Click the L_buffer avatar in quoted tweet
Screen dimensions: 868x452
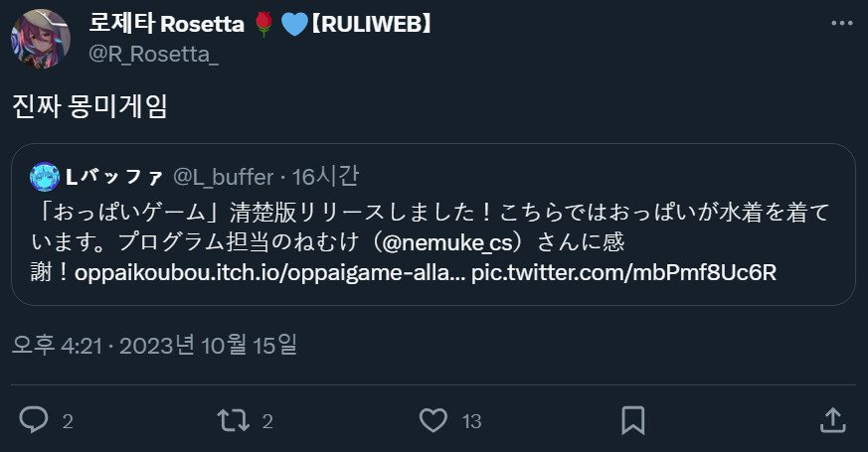pyautogui.click(x=45, y=177)
